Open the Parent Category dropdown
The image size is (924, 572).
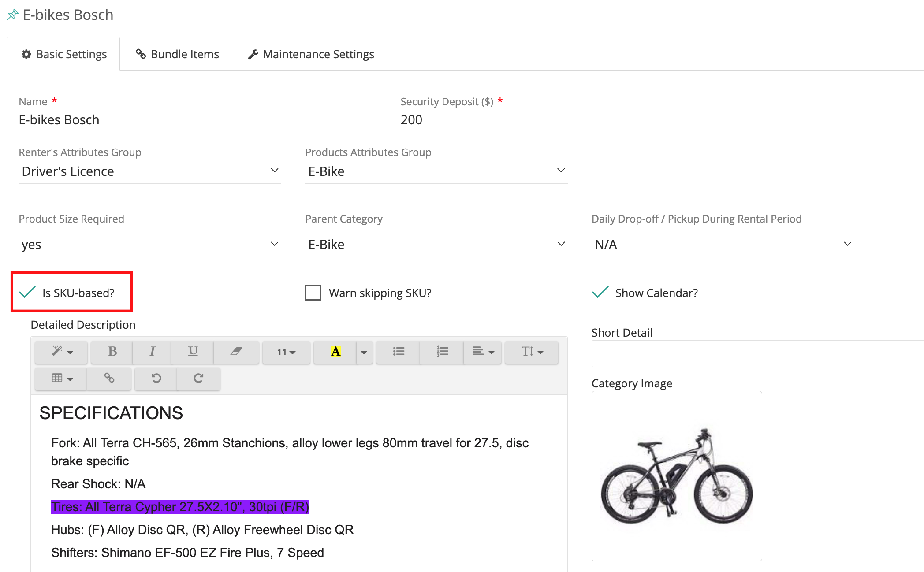pyautogui.click(x=436, y=244)
